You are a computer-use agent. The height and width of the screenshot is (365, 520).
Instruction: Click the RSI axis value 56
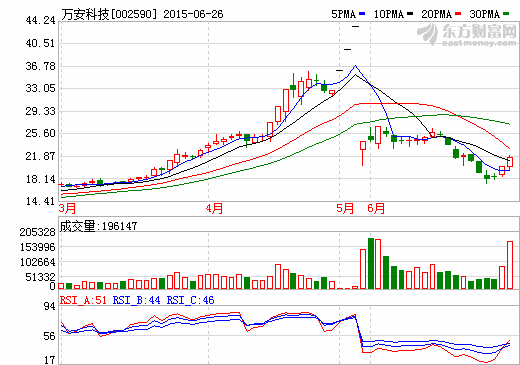click(49, 336)
